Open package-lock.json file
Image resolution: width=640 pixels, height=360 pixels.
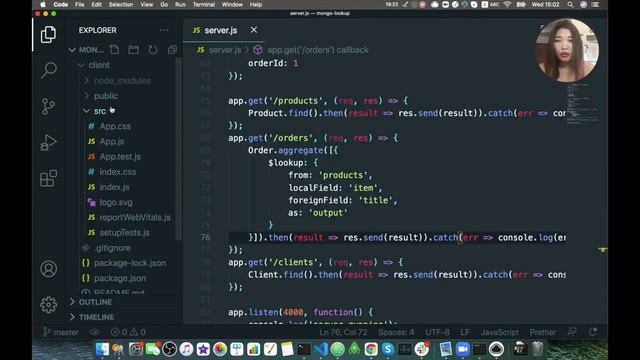(x=130, y=263)
